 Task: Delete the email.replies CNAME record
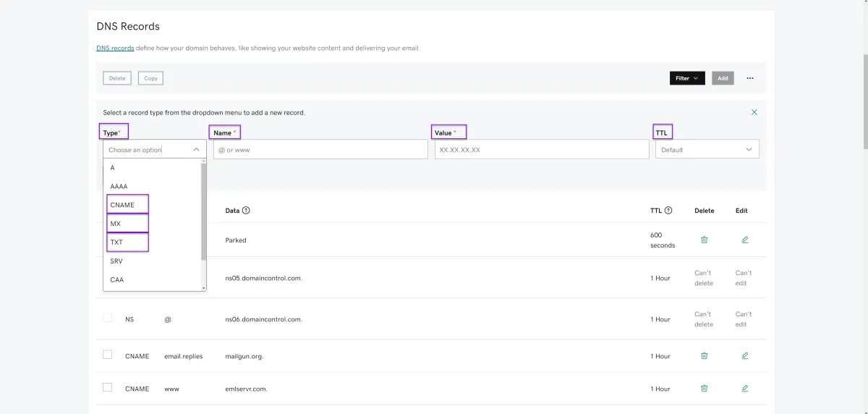(704, 356)
